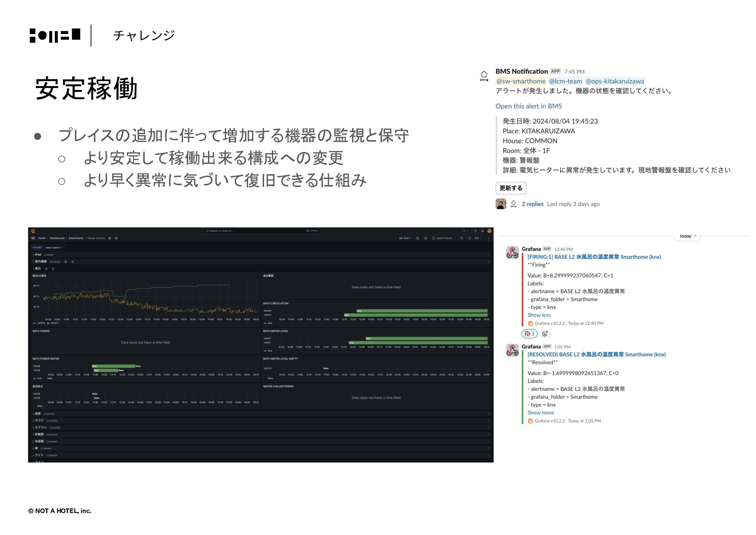Click the Grafana user avatar
756x535 pixels.
(489, 231)
